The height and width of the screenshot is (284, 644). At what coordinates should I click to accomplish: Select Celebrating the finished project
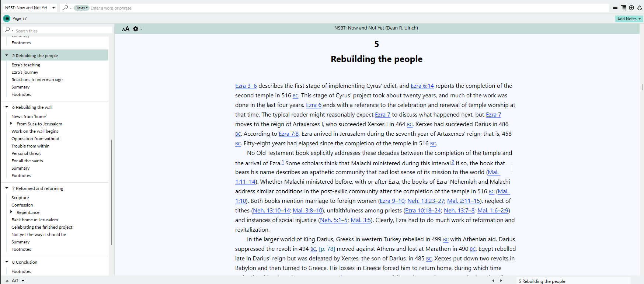tap(42, 227)
